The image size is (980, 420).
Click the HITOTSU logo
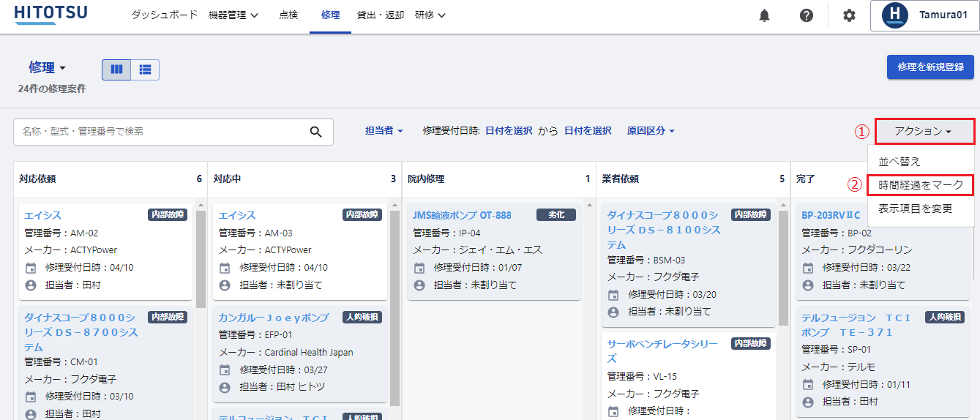51,15
